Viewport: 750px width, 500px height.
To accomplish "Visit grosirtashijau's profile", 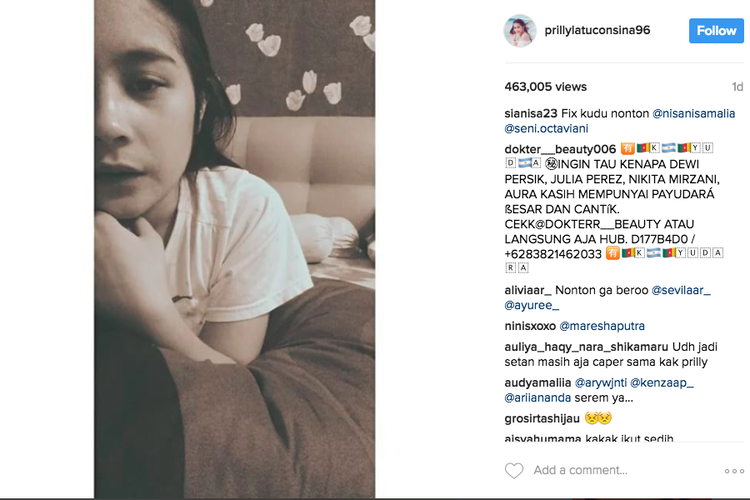I will (x=542, y=419).
